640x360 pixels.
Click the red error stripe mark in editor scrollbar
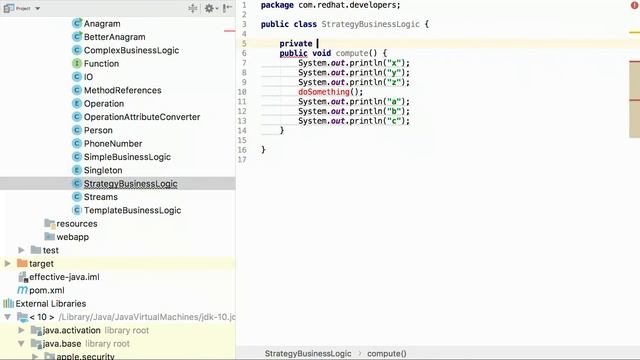tap(634, 61)
